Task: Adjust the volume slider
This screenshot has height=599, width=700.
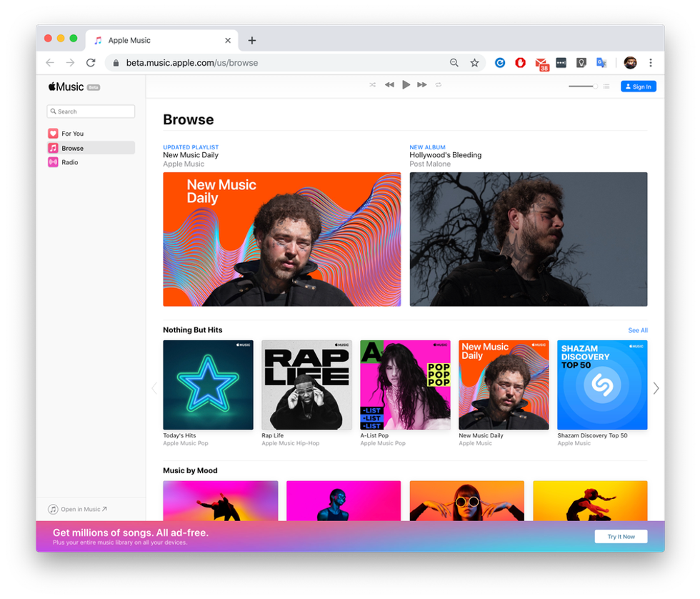Action: click(x=583, y=86)
